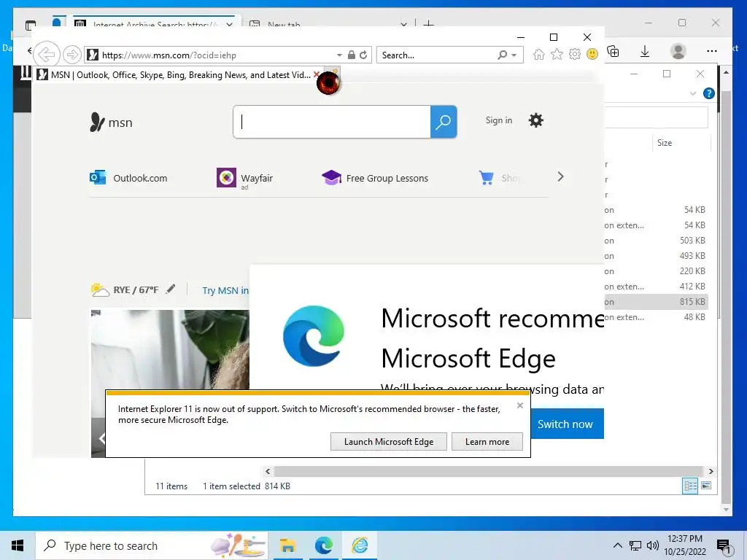Click the Try MSN in link
Viewport: 747px width, 560px height.
(x=225, y=290)
